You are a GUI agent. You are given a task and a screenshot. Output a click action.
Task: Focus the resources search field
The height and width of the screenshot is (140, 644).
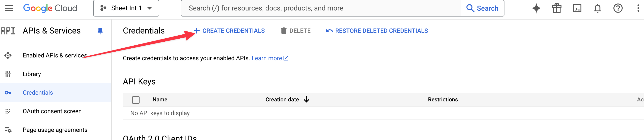coord(321,8)
